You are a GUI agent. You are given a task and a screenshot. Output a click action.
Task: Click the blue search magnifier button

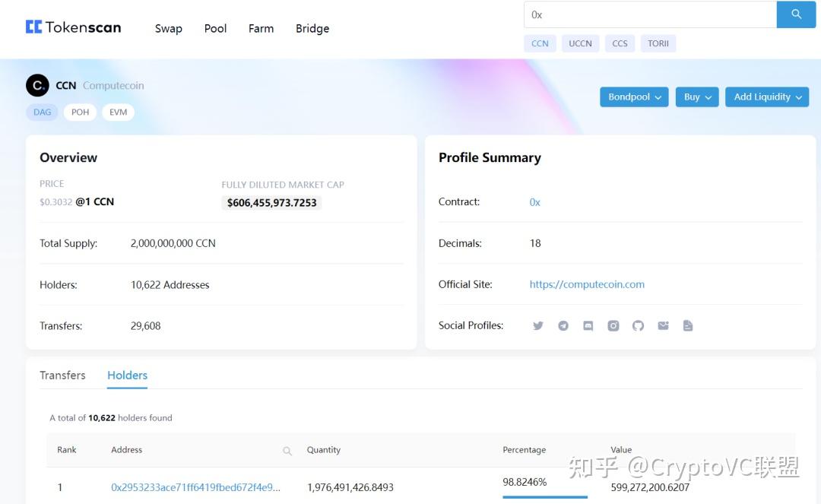pyautogui.click(x=796, y=14)
